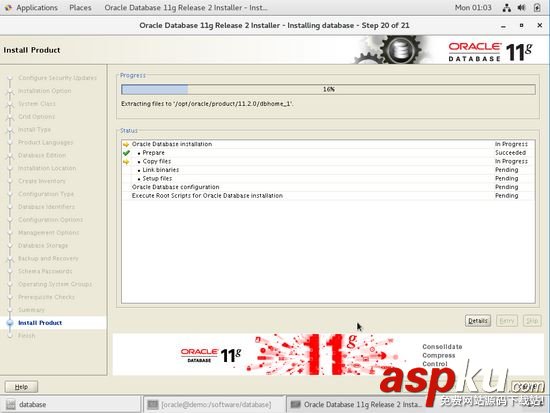Click the battery power icon
The image size is (550, 413).
pyautogui.click(x=537, y=8)
